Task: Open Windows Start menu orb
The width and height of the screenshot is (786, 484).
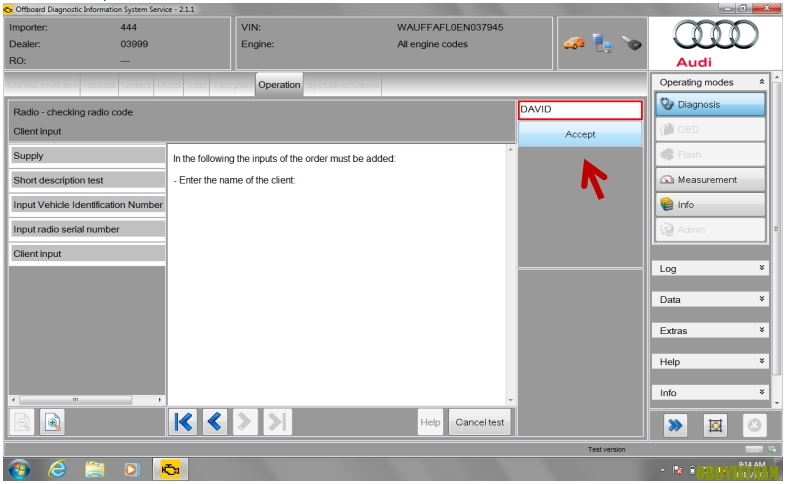Action: click(19, 469)
